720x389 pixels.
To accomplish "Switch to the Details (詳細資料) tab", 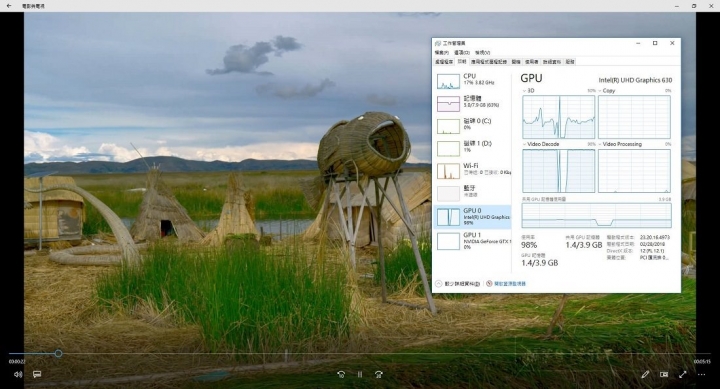I will click(551, 62).
